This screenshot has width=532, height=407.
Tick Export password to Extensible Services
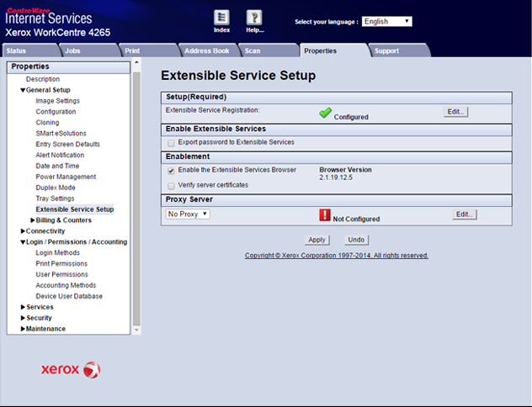tap(172, 143)
